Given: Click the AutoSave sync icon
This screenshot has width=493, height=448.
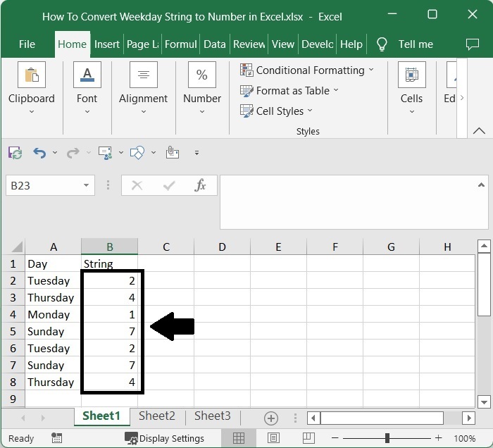Looking at the screenshot, I should coord(15,152).
